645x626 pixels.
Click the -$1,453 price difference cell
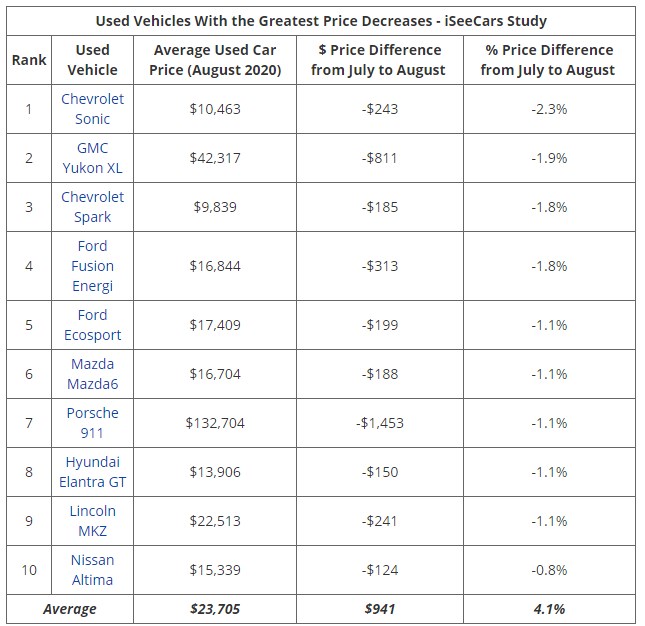coord(379,423)
